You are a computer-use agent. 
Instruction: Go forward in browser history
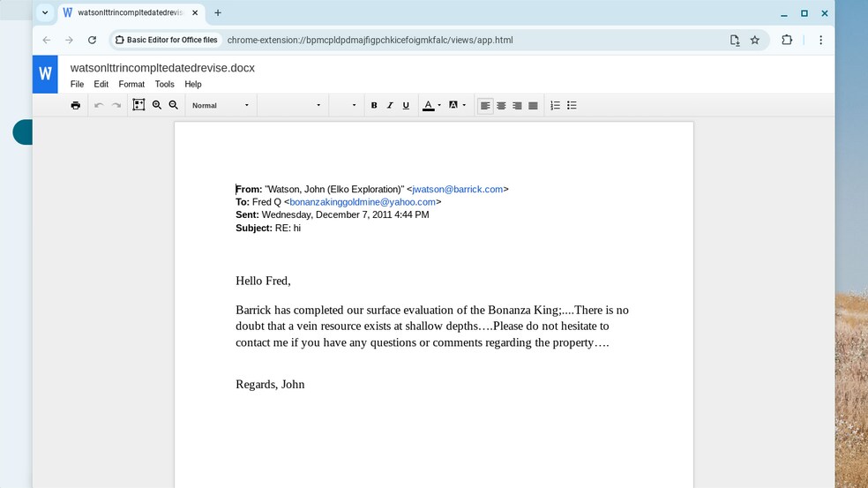(69, 40)
